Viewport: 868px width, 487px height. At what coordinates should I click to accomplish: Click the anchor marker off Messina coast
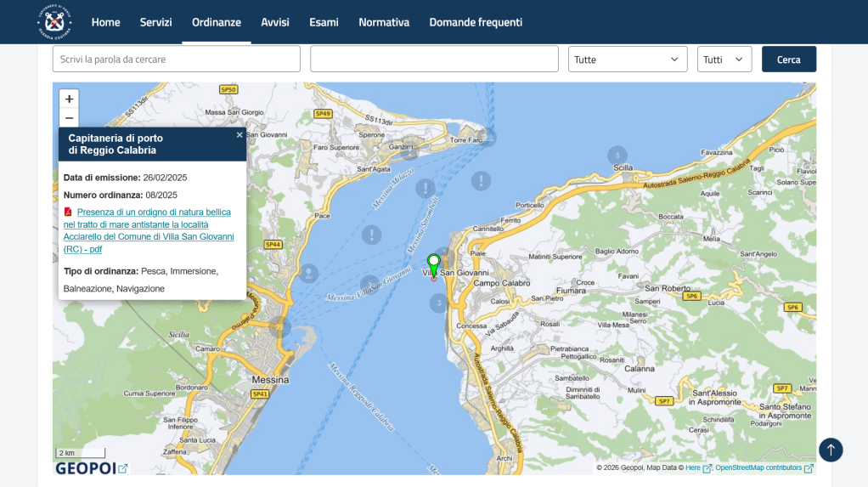click(308, 273)
